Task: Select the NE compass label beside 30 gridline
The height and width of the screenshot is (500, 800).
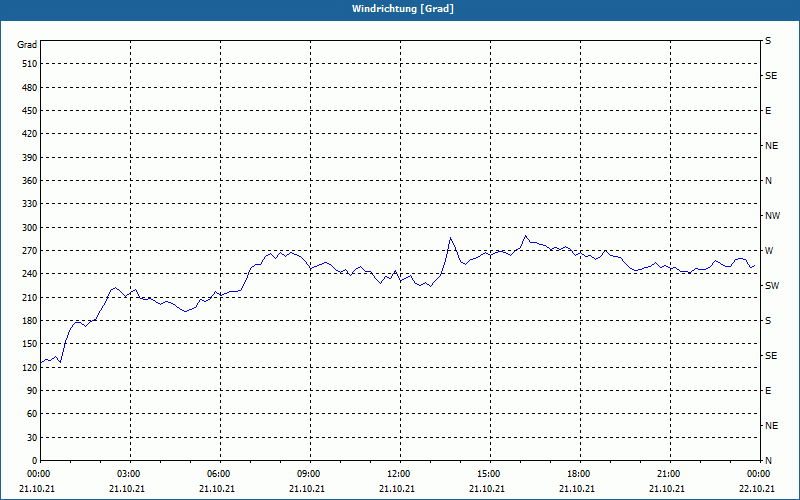Action: point(771,426)
